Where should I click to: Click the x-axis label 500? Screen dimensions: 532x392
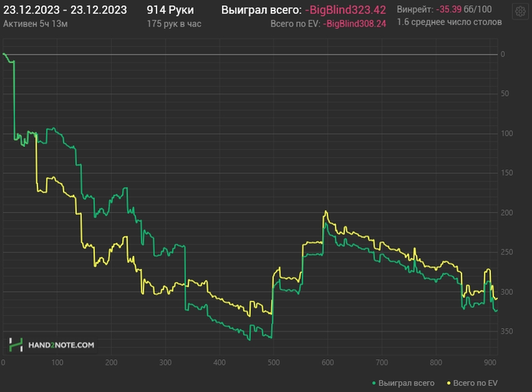274,362
